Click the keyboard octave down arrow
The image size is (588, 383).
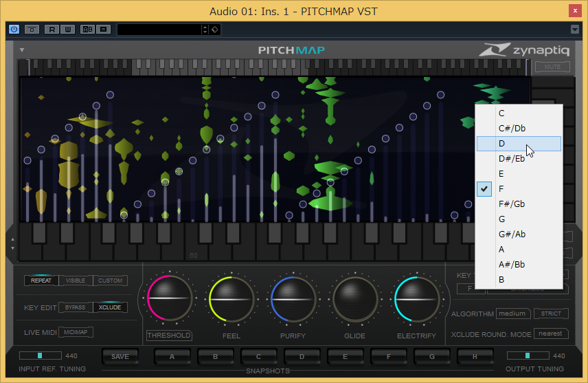pyautogui.click(x=13, y=248)
